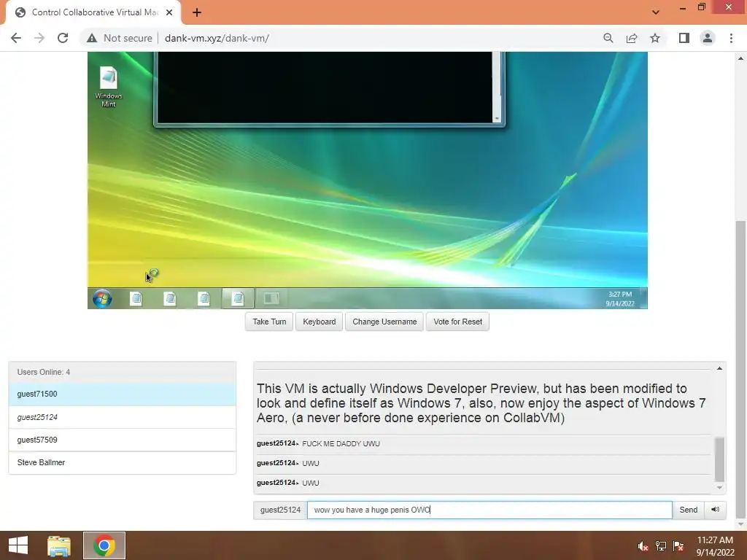747x560 pixels.
Task: Click the address bar URL dank-vm.xyz
Action: (217, 38)
